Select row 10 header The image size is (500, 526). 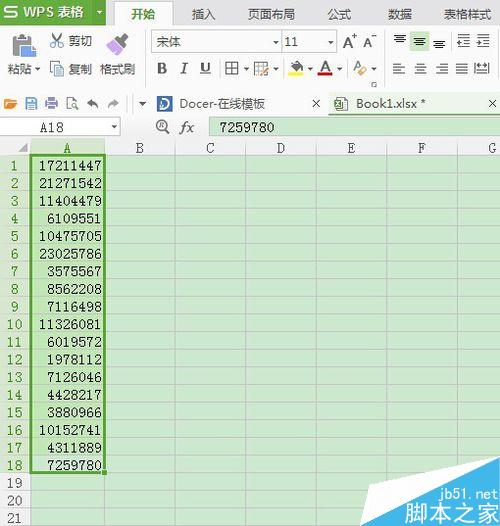coord(15,324)
